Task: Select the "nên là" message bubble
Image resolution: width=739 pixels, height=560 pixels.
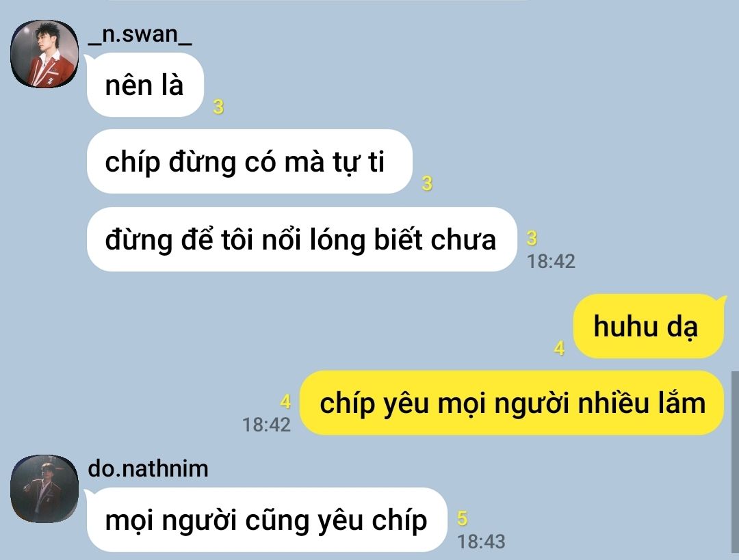Action: 145,85
